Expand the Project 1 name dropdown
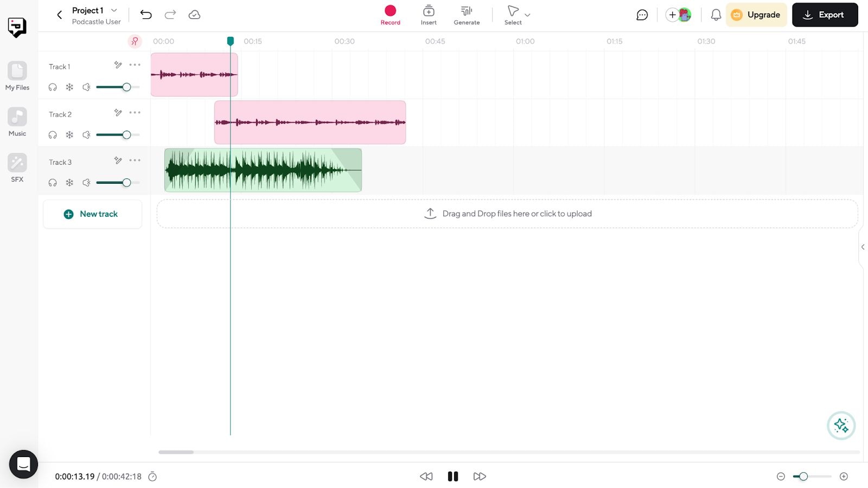The width and height of the screenshot is (868, 488). click(x=114, y=10)
